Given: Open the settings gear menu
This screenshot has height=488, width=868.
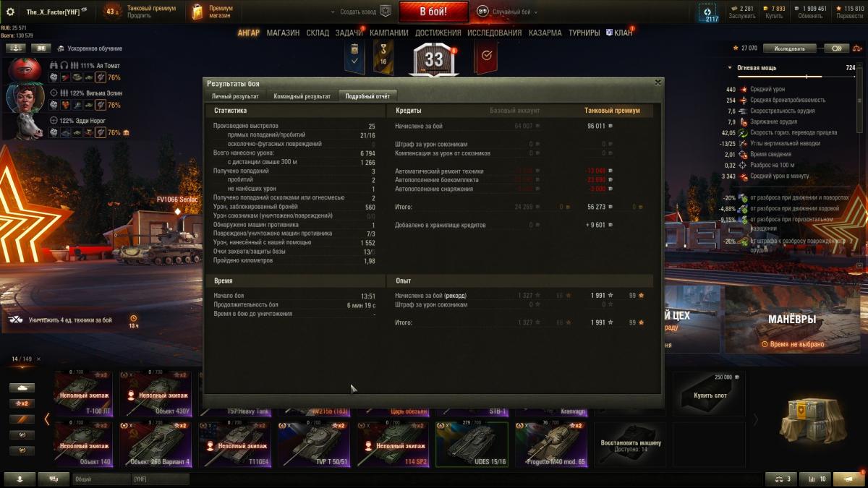Looking at the screenshot, I should (10, 12).
